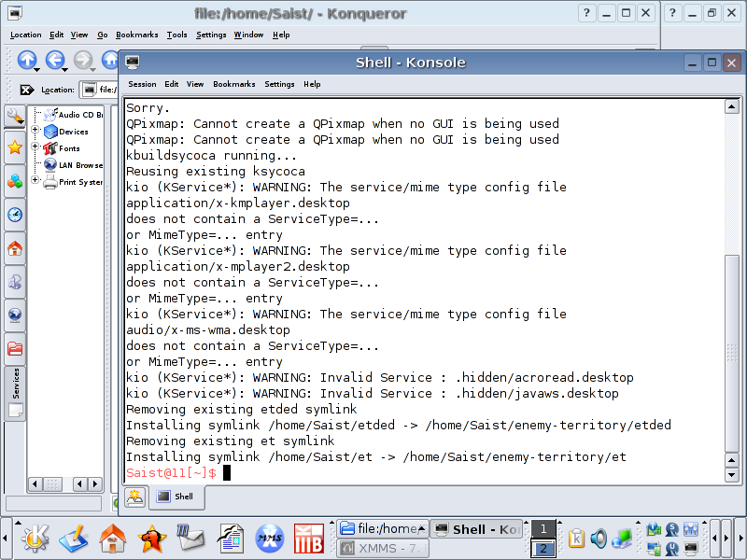Click the clear location bar icon

pos(26,91)
